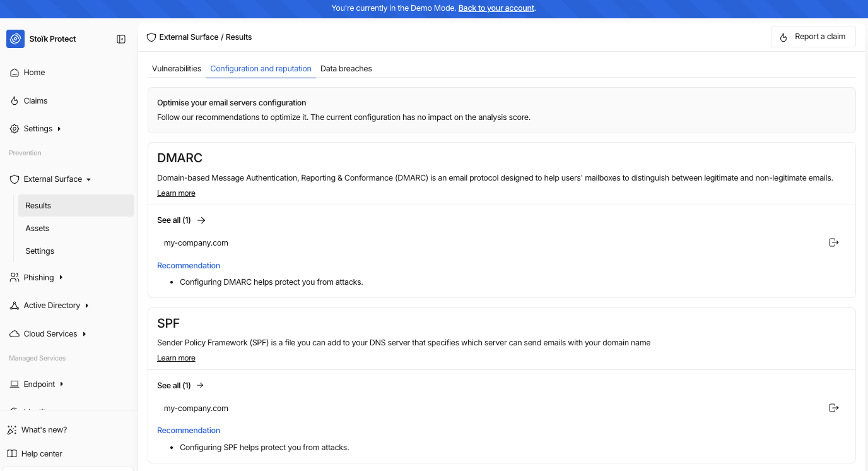Click the Help center book icon
Image resolution: width=868 pixels, height=471 pixels.
coord(12,454)
